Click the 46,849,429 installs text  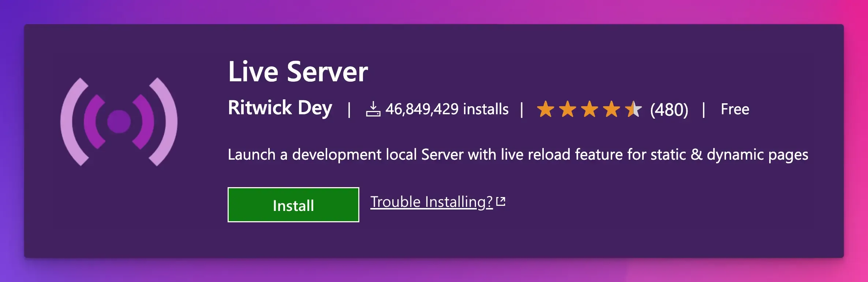pyautogui.click(x=447, y=109)
